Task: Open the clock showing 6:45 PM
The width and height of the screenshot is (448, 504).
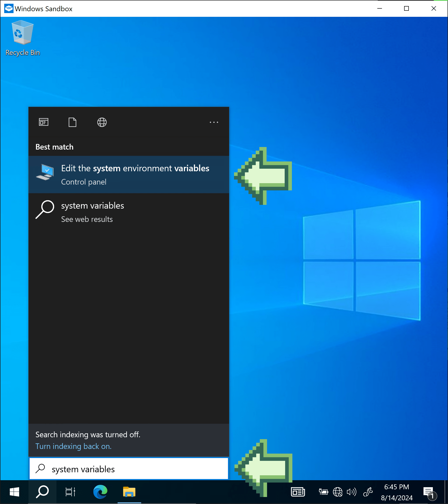Action: point(396,492)
